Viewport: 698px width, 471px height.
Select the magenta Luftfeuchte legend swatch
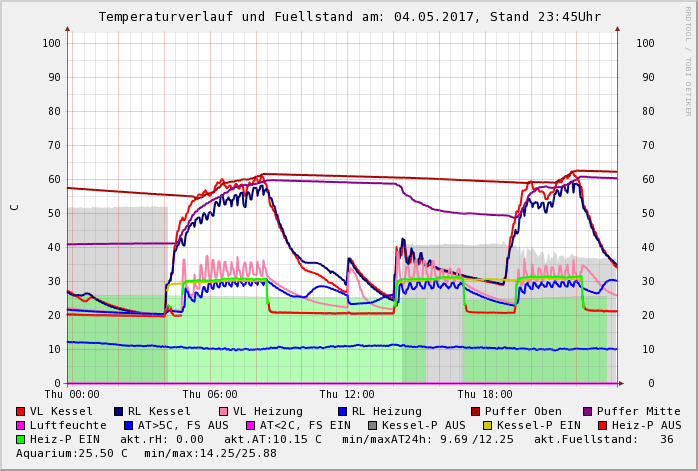pos(20,425)
